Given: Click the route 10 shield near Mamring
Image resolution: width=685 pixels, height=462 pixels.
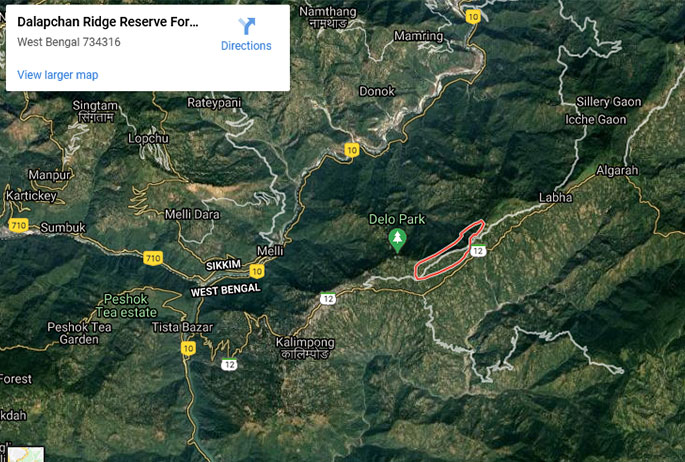Looking at the screenshot, I should point(473,17).
